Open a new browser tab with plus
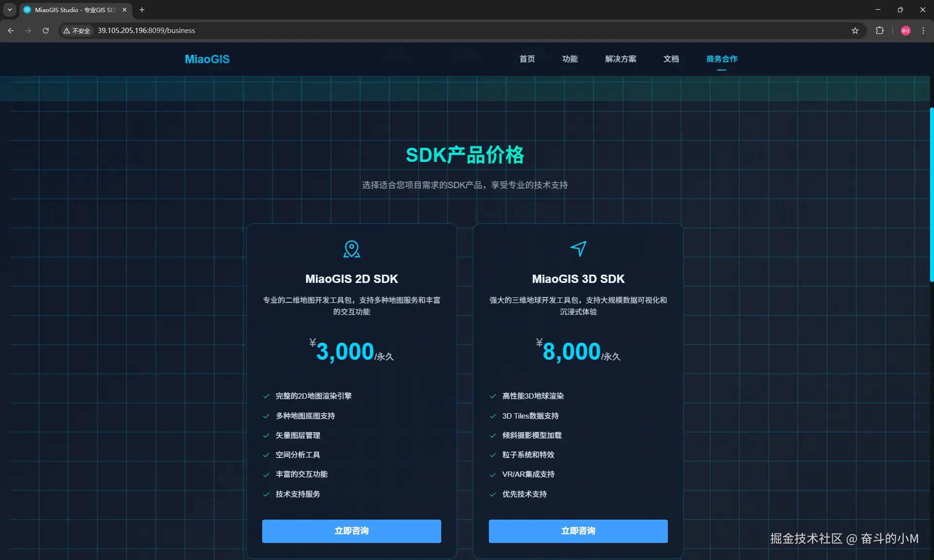This screenshot has height=560, width=934. pyautogui.click(x=142, y=10)
